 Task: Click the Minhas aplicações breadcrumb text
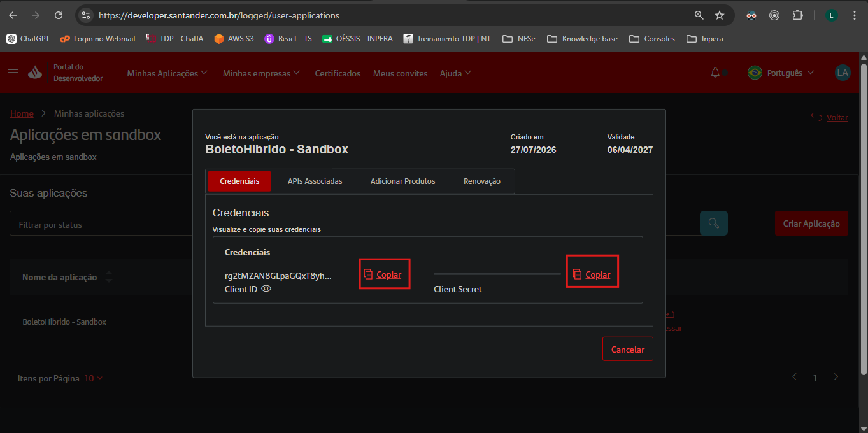tap(89, 113)
